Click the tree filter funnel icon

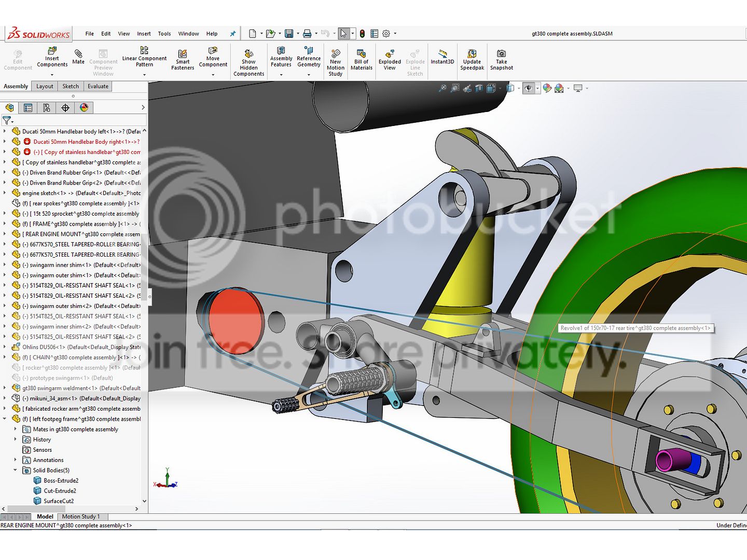tap(6, 120)
